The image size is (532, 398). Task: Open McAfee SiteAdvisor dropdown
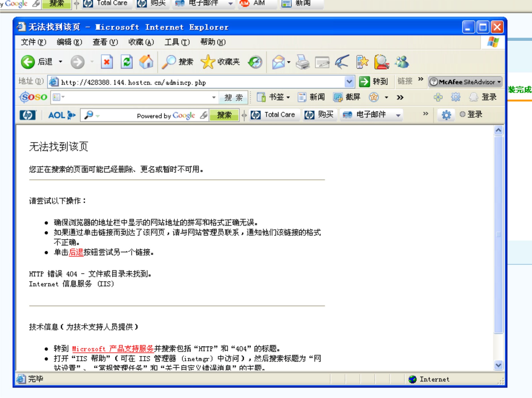point(499,82)
